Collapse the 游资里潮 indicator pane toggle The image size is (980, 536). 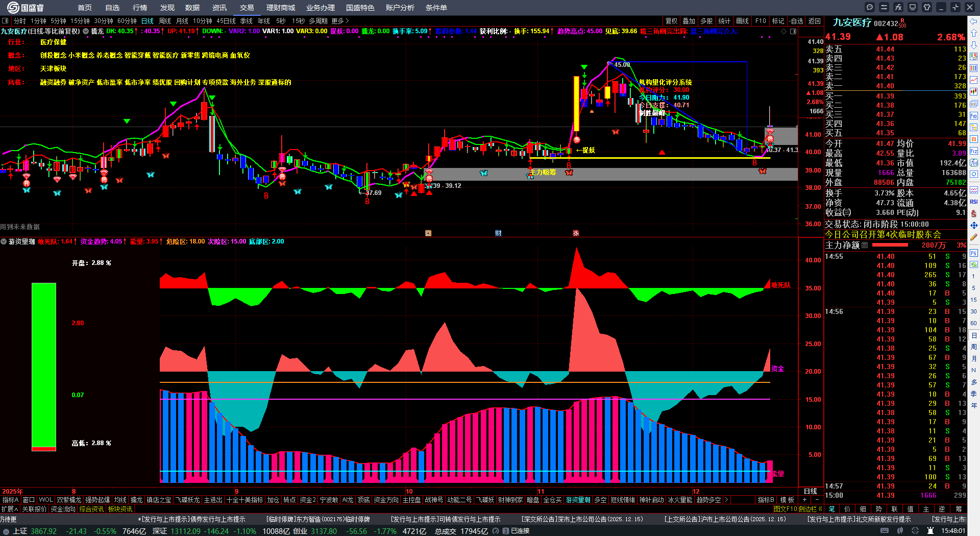point(4,241)
